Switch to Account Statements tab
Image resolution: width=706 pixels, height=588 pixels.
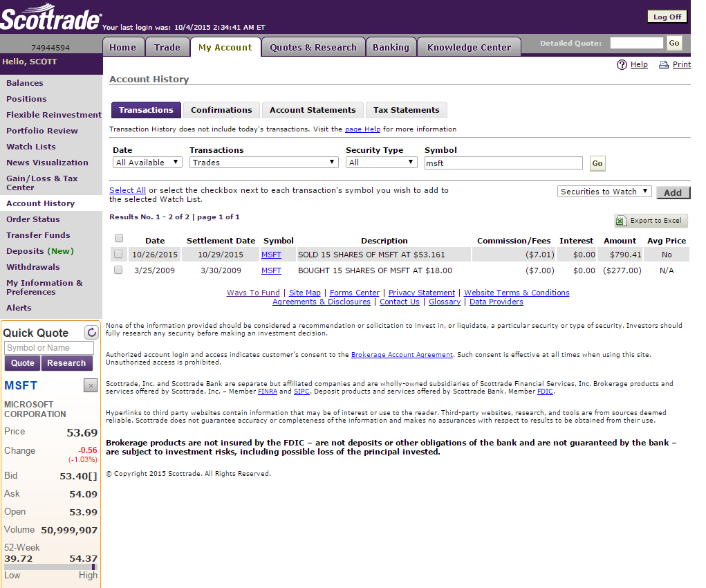pyautogui.click(x=313, y=110)
